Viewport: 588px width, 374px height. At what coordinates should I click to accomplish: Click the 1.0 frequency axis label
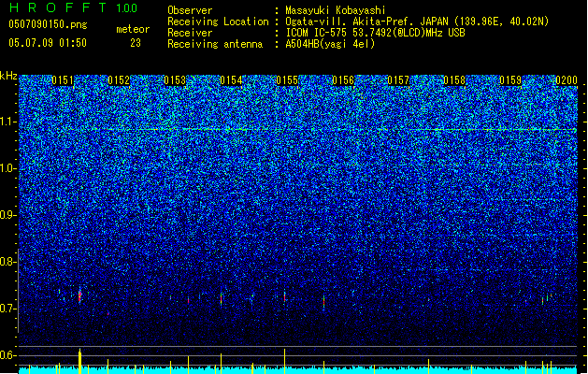[x=7, y=168]
